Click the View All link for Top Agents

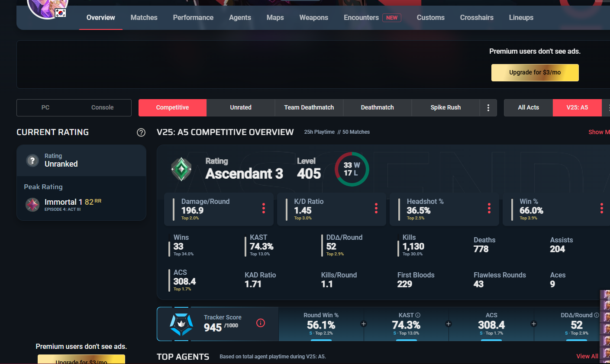click(587, 356)
